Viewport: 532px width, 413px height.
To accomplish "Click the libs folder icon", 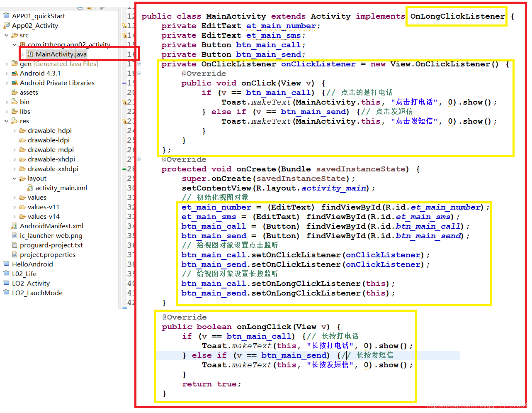I will [x=15, y=111].
